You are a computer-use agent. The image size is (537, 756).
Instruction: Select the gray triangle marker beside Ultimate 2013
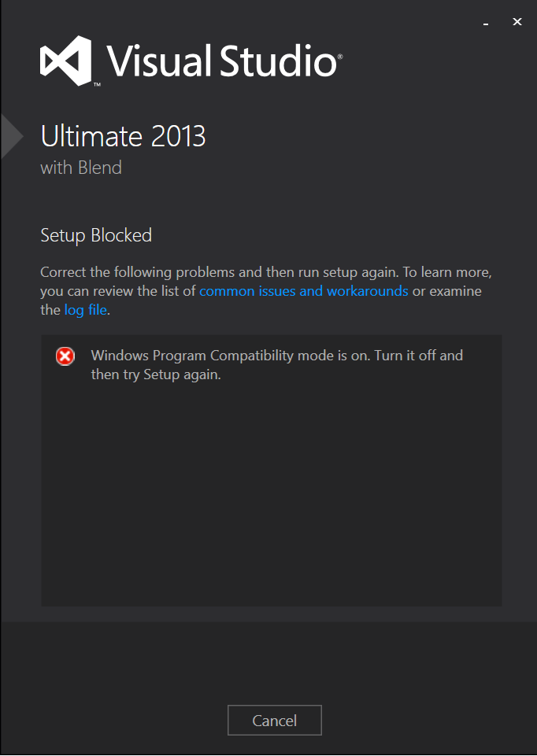pyautogui.click(x=12, y=136)
